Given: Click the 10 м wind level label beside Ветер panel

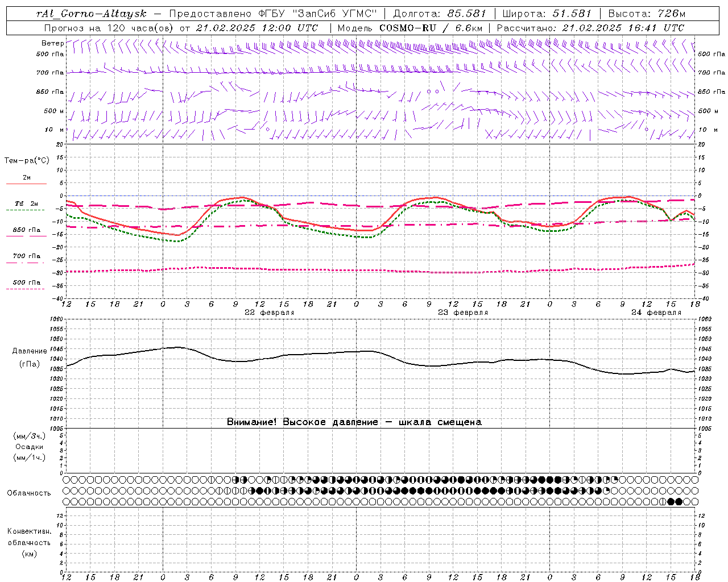Looking at the screenshot, I should pos(55,130).
